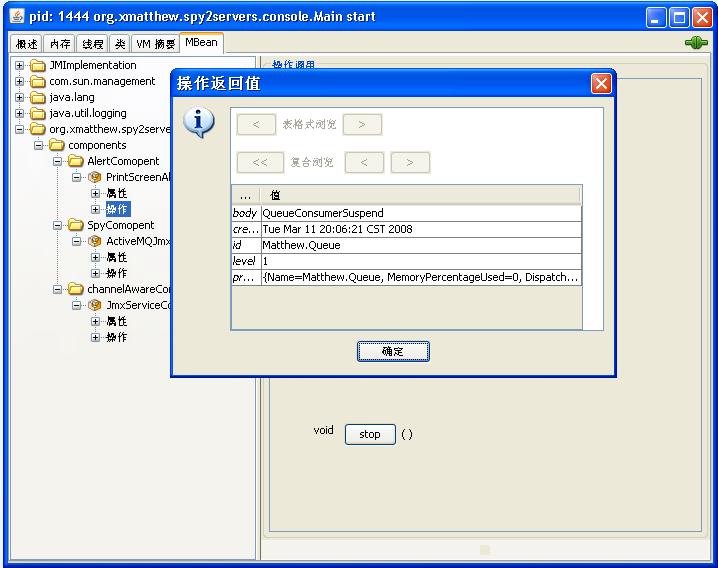Click the 确定 button in the dialog
This screenshot has height=568, width=718.
pos(393,351)
